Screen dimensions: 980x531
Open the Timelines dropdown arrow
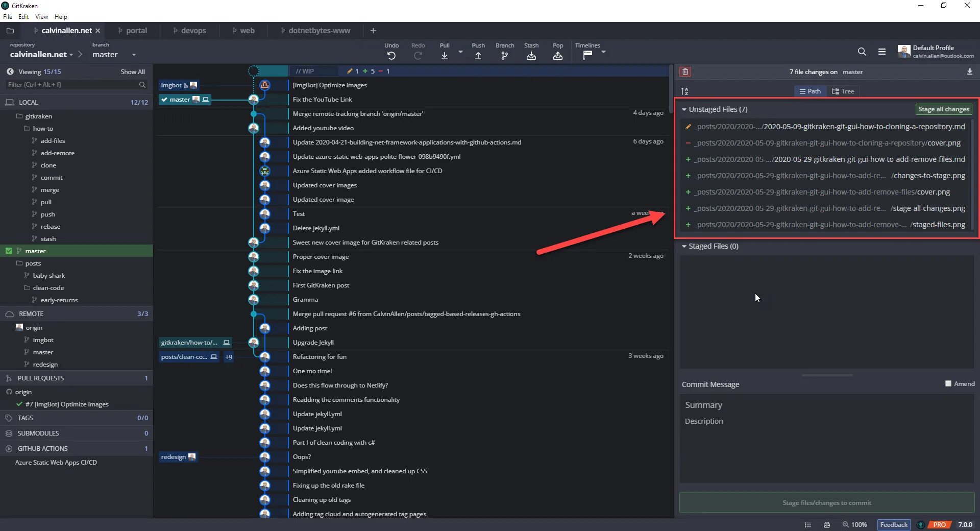pos(603,52)
